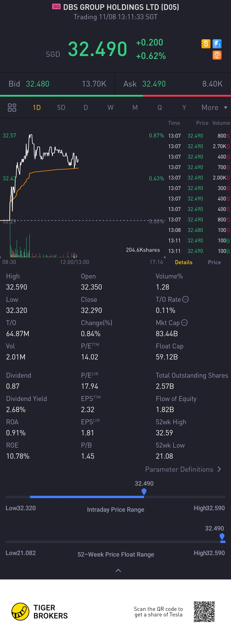Viewport: 231px width, 644px height.
Task: Select the Details tab under trades
Action: (184, 262)
